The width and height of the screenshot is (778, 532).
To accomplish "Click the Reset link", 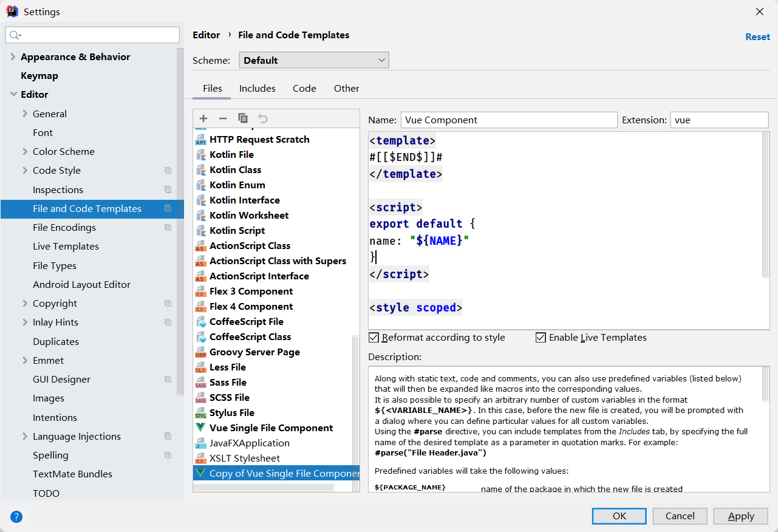I will [757, 37].
